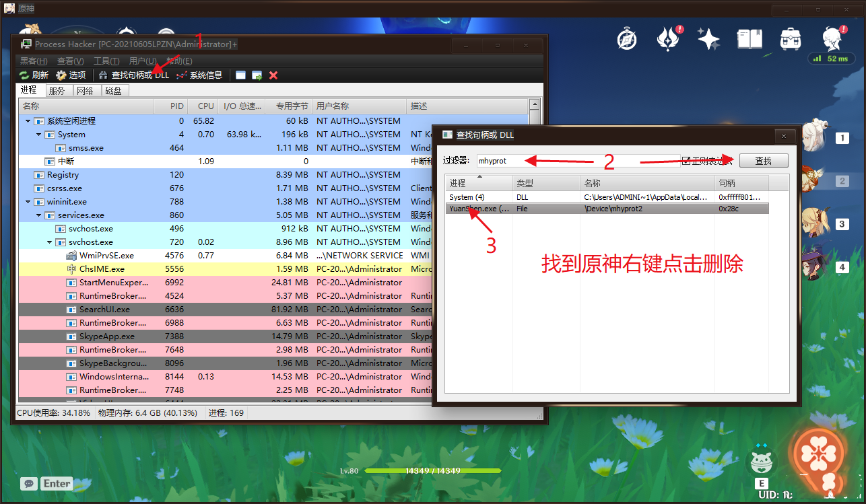Select the YuanShen.exe row in results
866x504 pixels.
coord(607,209)
